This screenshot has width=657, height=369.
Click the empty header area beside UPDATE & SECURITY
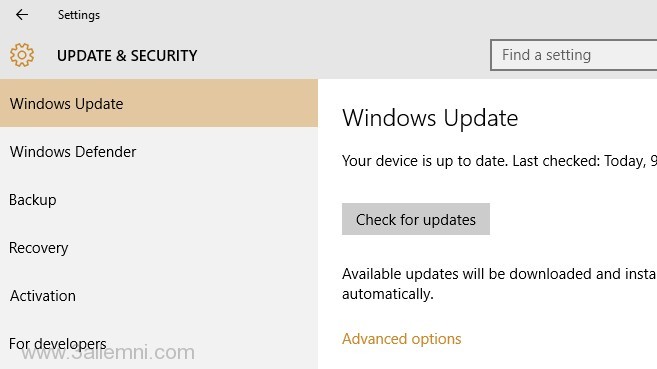point(344,55)
